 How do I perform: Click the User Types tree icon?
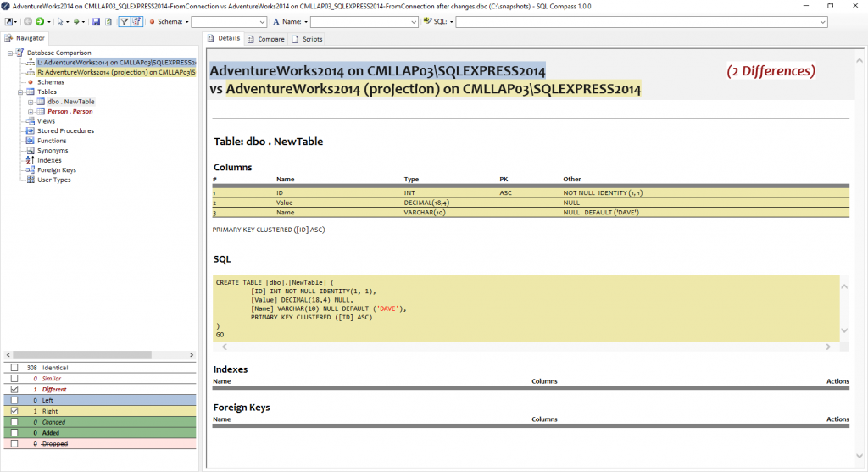click(x=31, y=180)
